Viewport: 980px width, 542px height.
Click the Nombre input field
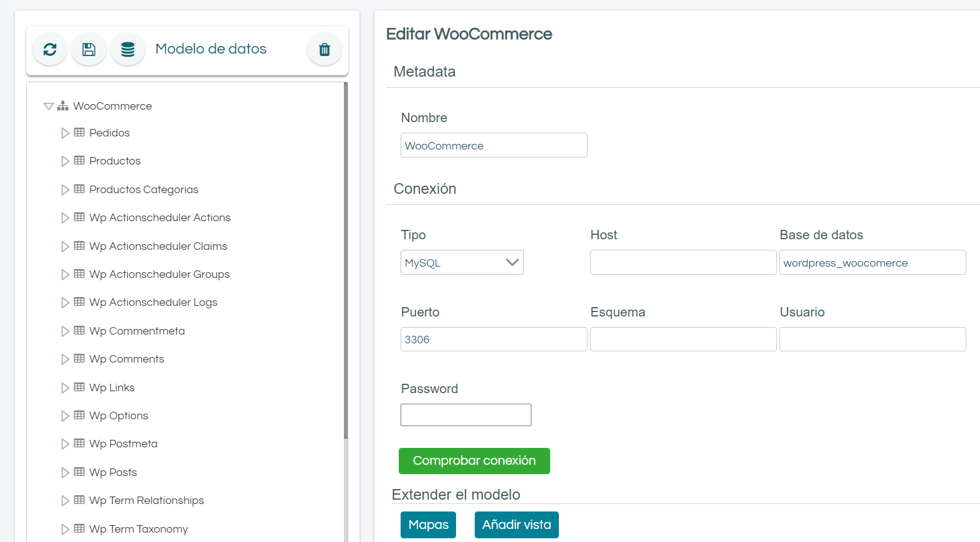click(x=494, y=145)
